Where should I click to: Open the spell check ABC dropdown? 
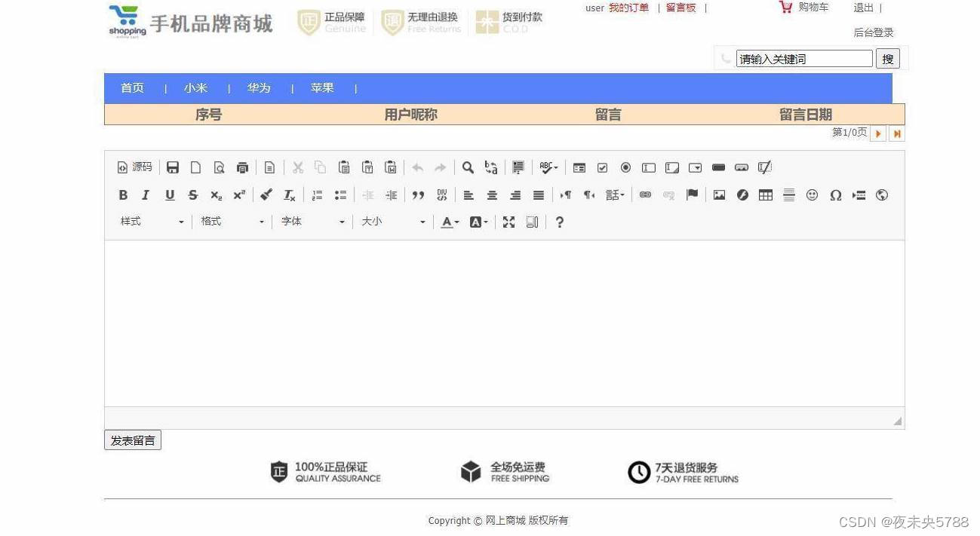(548, 167)
